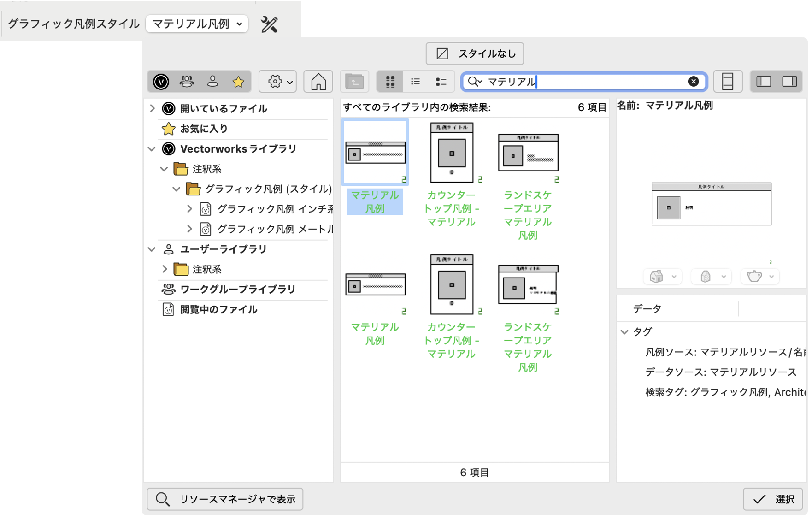Viewport: 812px width, 520px height.
Task: Click the 選択 button
Action: tap(773, 499)
